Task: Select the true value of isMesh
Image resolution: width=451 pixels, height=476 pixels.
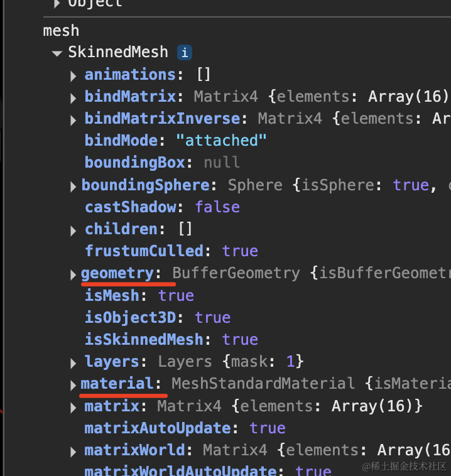Action: pos(176,296)
